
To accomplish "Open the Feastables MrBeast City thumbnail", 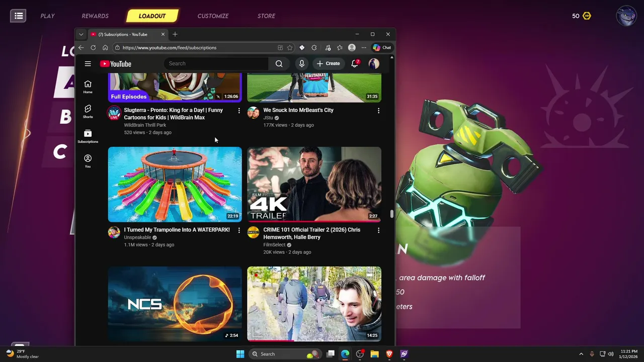I will pos(314,87).
